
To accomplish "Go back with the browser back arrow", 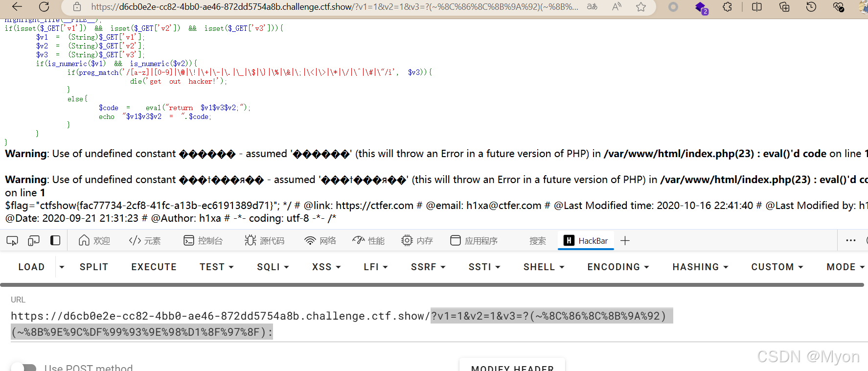I will [x=17, y=7].
